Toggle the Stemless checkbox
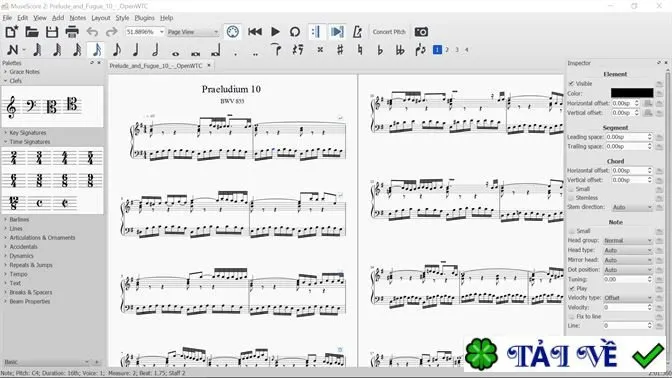The width and height of the screenshot is (672, 378). point(571,198)
